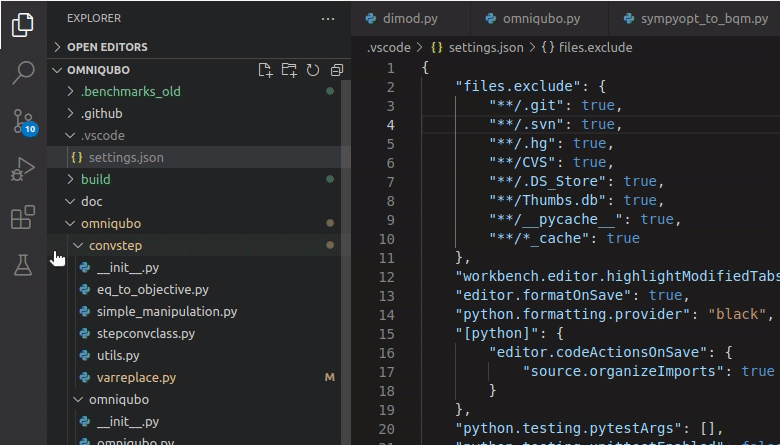780x445 pixels.
Task: Open the Run and Debug view
Action: [23, 169]
